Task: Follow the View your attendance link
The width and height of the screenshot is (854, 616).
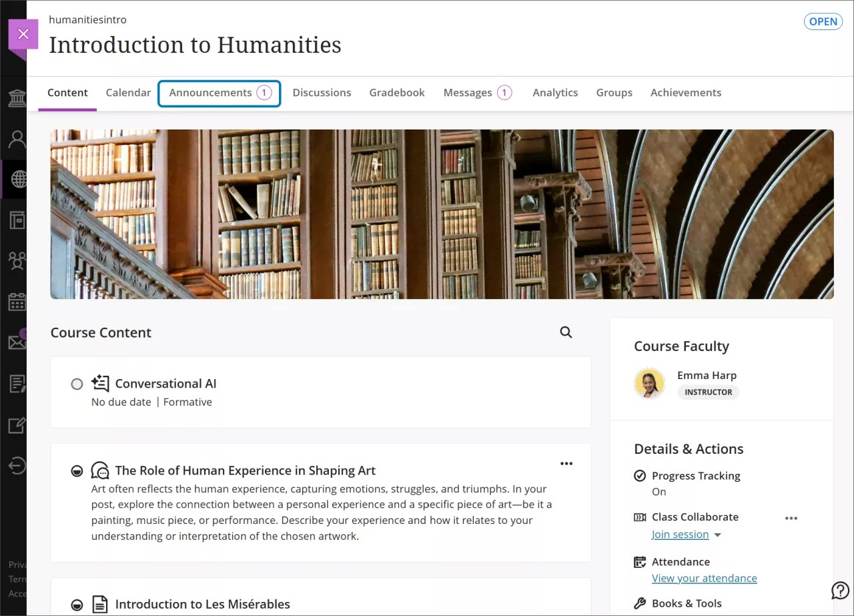Action: (x=704, y=578)
